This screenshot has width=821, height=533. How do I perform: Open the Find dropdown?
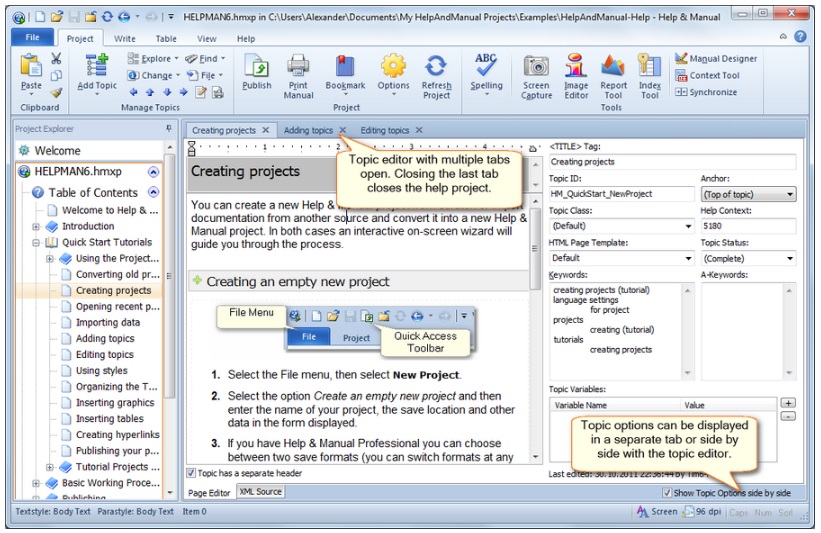205,59
